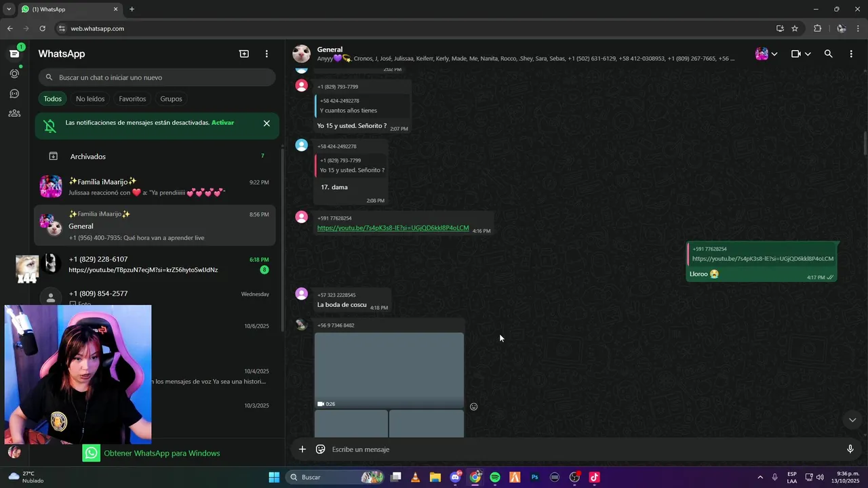The image size is (868, 488).
Task: Play the 0:26 video thumbnail
Action: coord(389,370)
